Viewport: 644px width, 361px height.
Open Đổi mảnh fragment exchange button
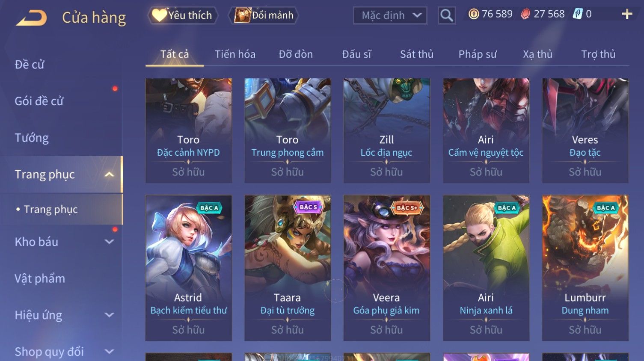coord(264,15)
